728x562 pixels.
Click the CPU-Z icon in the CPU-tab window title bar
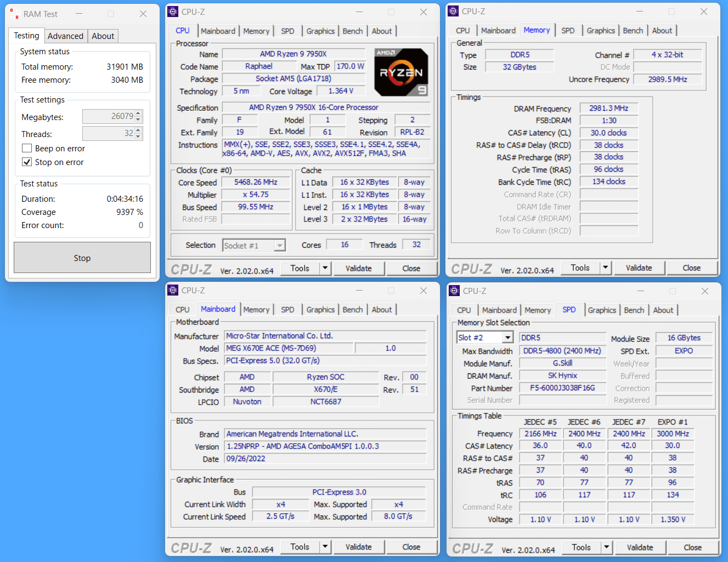click(173, 12)
